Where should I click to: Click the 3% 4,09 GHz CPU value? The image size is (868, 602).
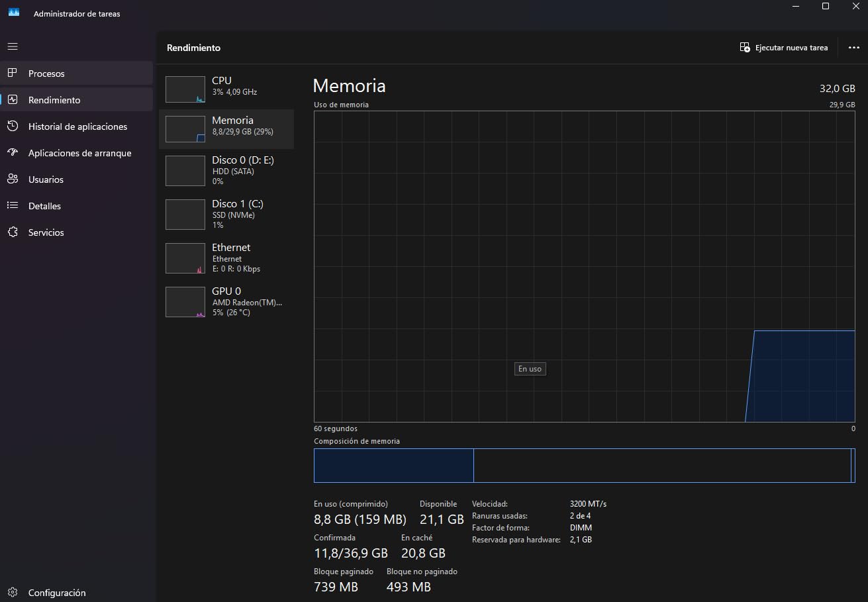click(234, 92)
